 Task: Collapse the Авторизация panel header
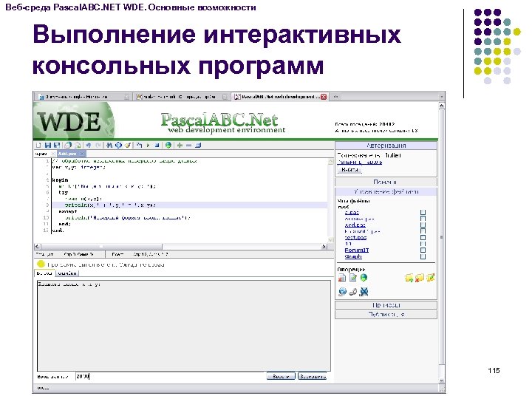point(386,146)
